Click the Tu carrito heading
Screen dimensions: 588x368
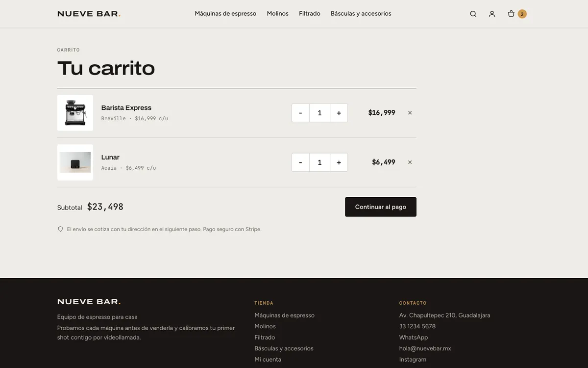[x=106, y=68]
